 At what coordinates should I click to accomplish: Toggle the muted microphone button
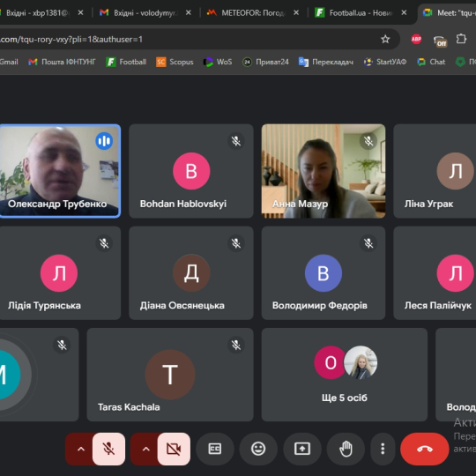pos(108,449)
